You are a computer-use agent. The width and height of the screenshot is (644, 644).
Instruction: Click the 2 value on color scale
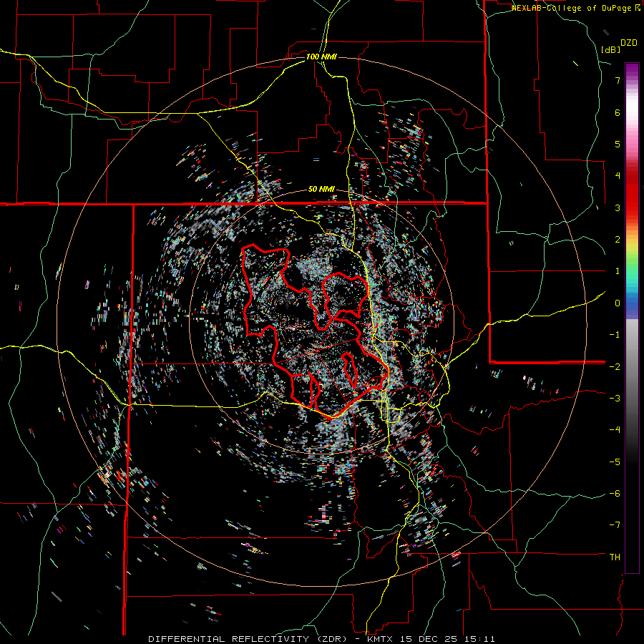(618, 240)
